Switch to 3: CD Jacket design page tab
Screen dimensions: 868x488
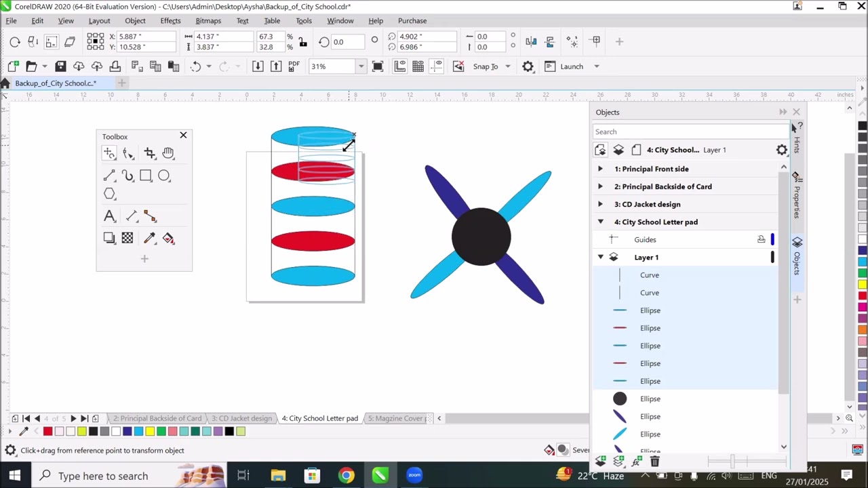point(241,418)
